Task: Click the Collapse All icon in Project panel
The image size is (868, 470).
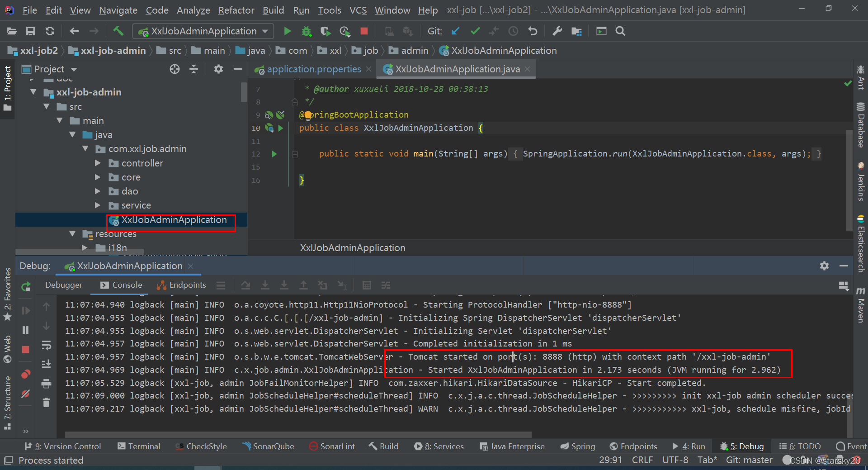Action: 194,69
